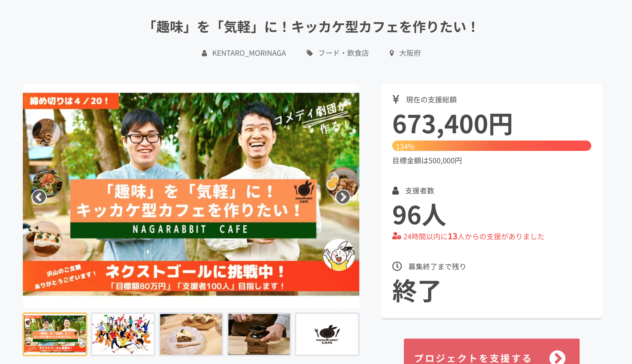Click the clock icon by 募集終了まで残り

[397, 266]
